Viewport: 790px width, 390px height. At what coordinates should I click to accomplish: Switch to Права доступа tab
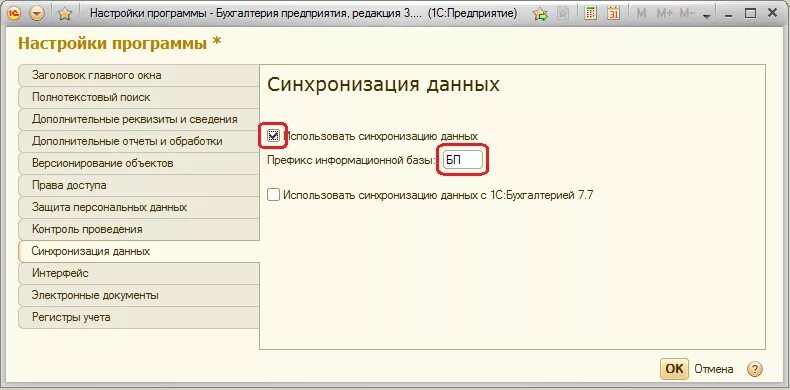tap(139, 185)
